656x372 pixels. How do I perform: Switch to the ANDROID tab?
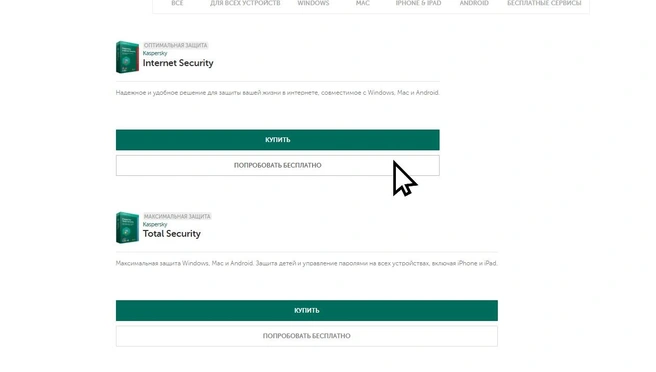pos(474,3)
